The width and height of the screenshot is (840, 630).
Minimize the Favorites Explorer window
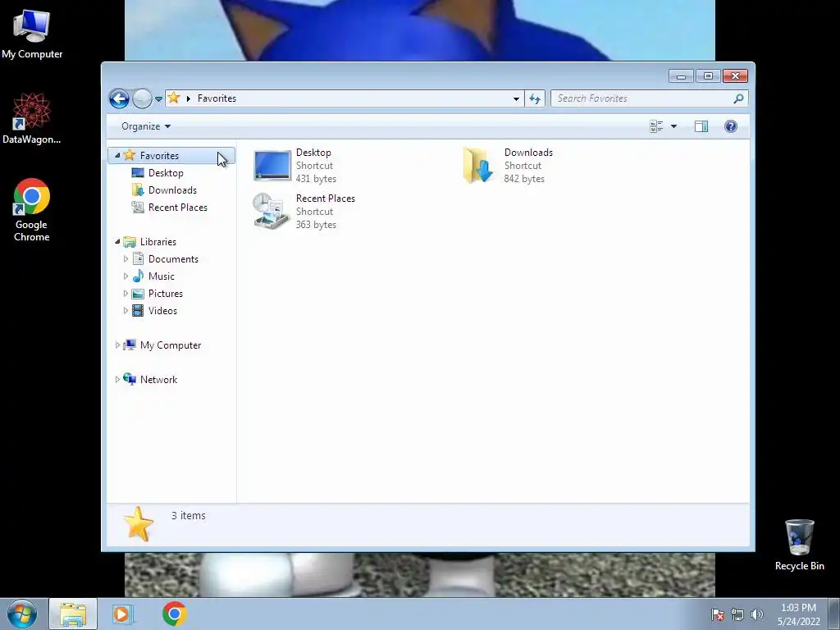(681, 76)
